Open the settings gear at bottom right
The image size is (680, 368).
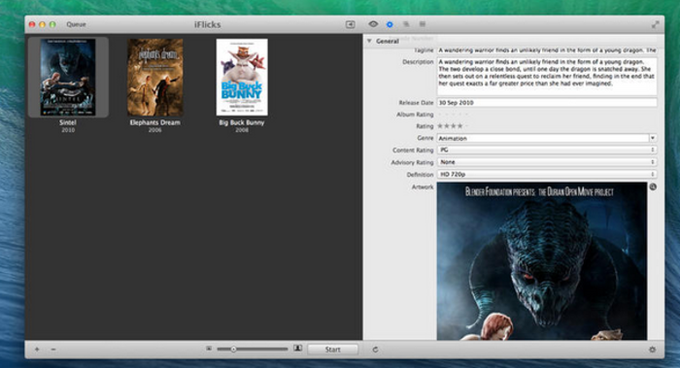(652, 349)
